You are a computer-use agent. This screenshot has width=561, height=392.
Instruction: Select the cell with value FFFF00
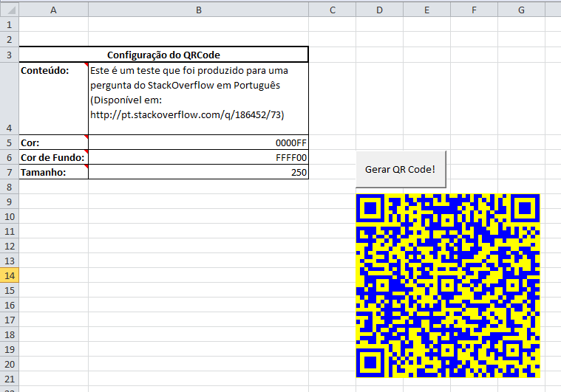pyautogui.click(x=198, y=157)
